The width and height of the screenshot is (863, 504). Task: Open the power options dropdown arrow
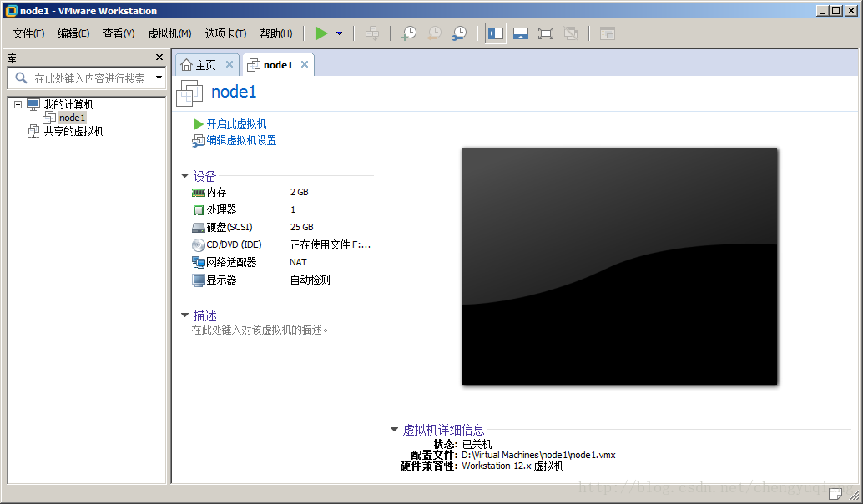pos(340,33)
